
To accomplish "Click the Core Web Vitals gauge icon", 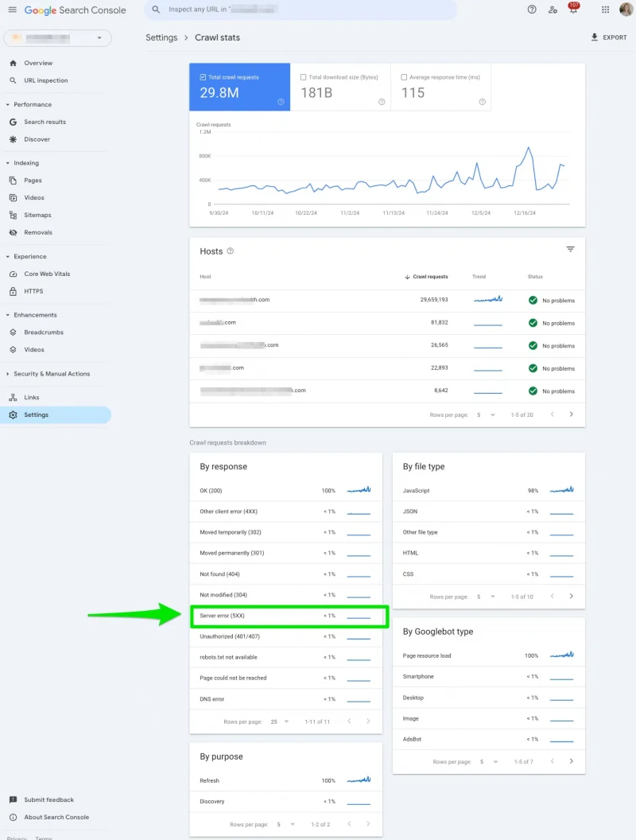I will pyautogui.click(x=13, y=274).
